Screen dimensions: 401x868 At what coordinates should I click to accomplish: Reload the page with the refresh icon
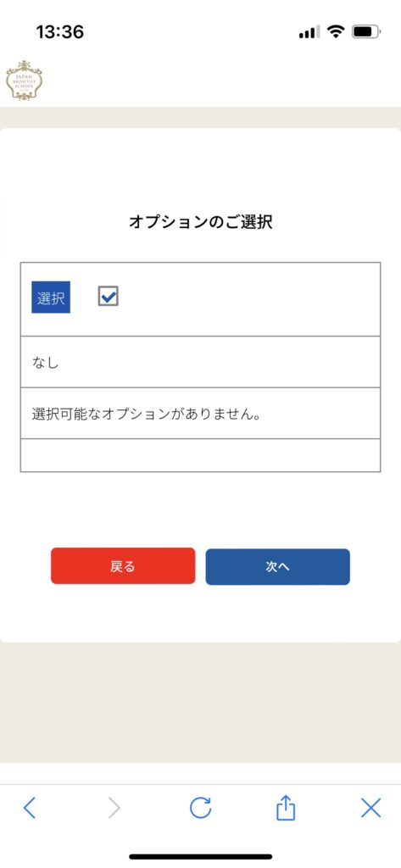coord(200,808)
